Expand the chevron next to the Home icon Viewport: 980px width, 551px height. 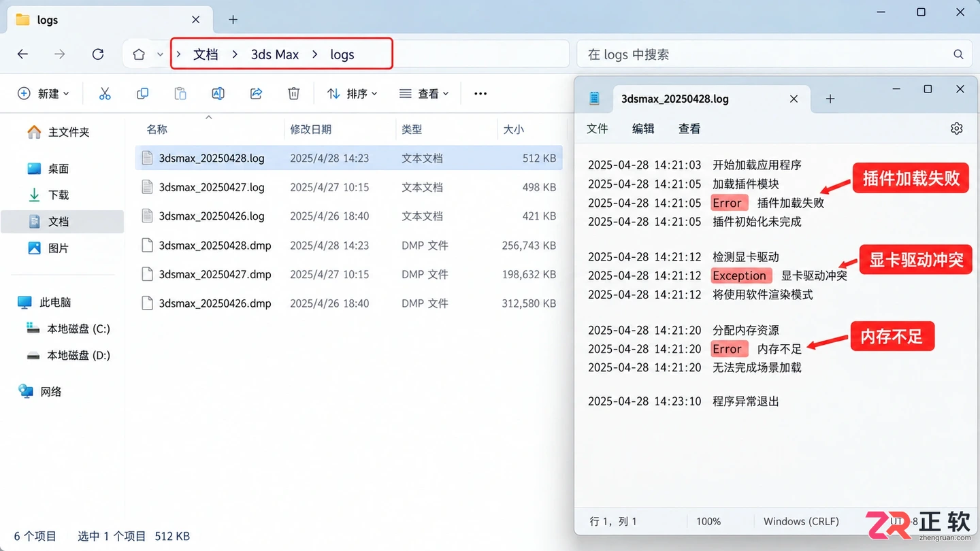(160, 54)
